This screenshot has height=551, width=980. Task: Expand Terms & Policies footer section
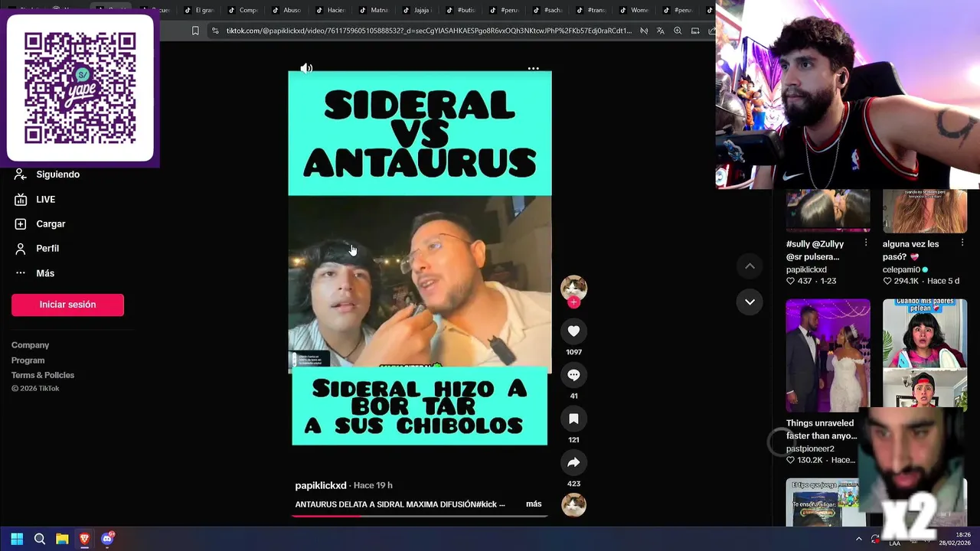(43, 375)
